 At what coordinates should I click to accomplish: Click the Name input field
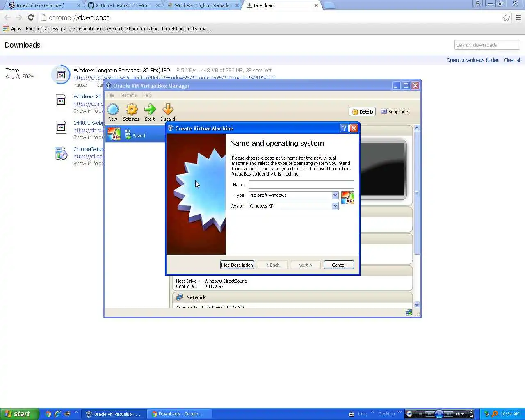301,185
